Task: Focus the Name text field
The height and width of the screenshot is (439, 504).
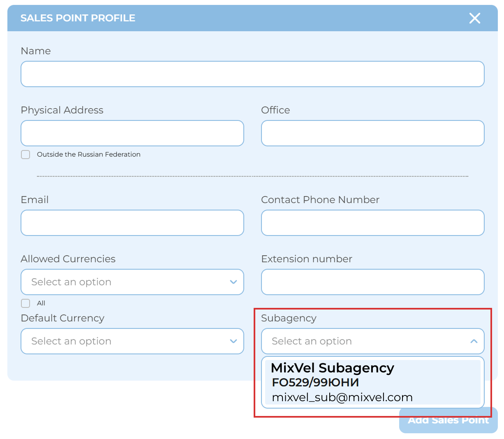Action: pyautogui.click(x=252, y=74)
